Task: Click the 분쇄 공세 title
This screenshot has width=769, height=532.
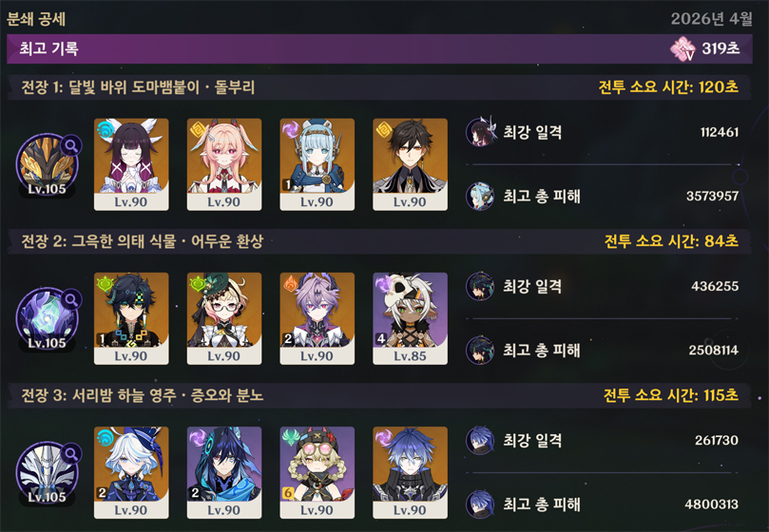Action: coord(36,19)
